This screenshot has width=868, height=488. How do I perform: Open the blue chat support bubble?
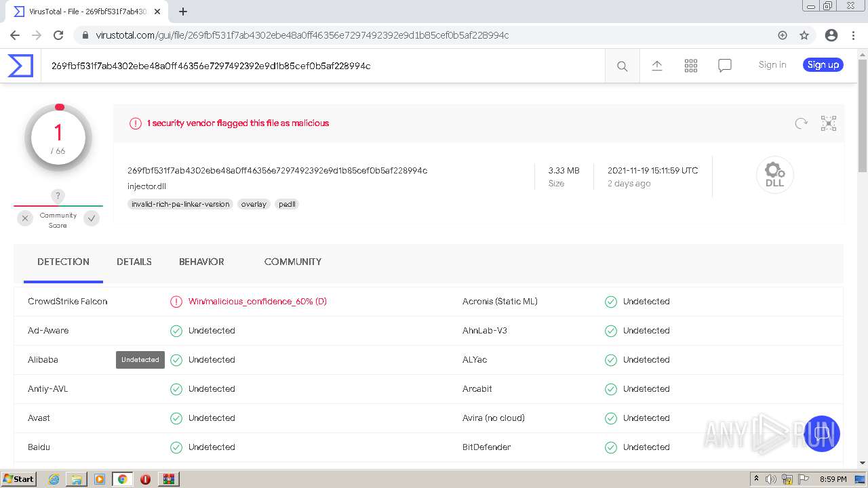tap(822, 434)
